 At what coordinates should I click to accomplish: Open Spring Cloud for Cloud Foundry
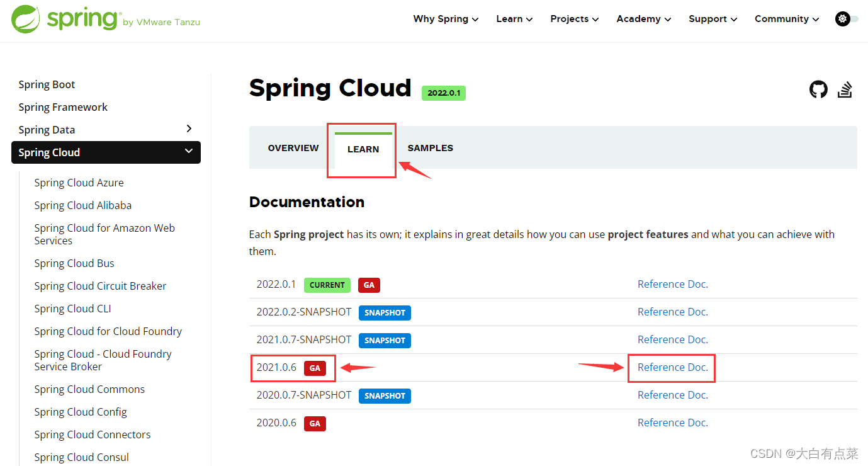coord(108,331)
